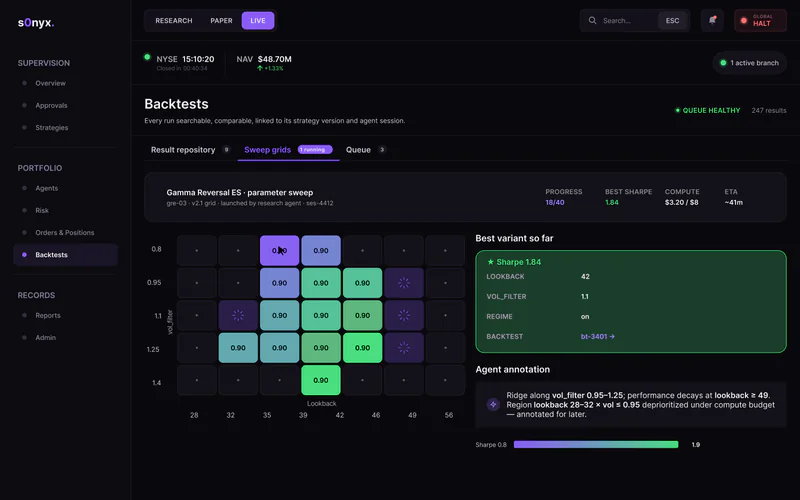
Task: Open the notifications bell
Action: point(712,21)
